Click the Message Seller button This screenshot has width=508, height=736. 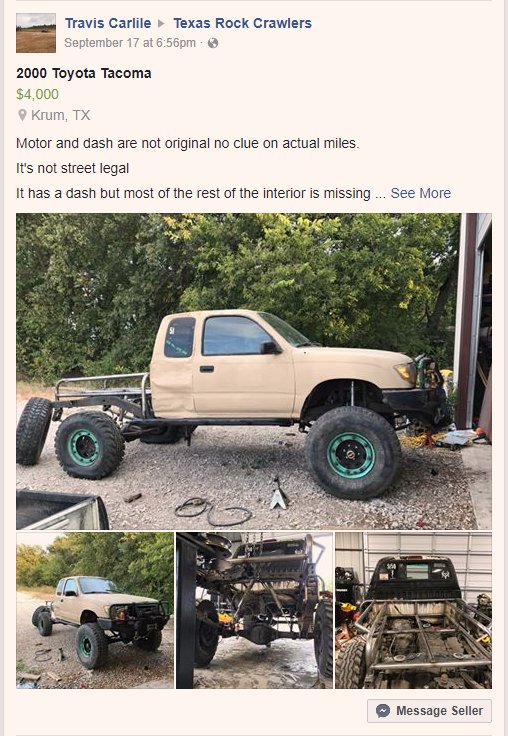pos(430,711)
